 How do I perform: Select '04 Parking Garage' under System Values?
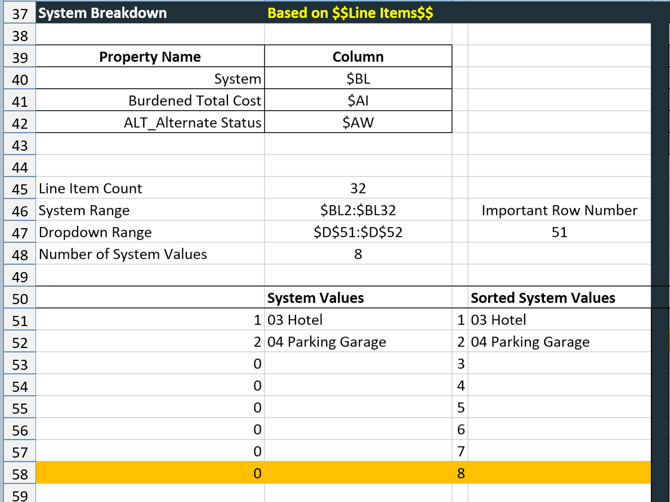[x=326, y=342]
